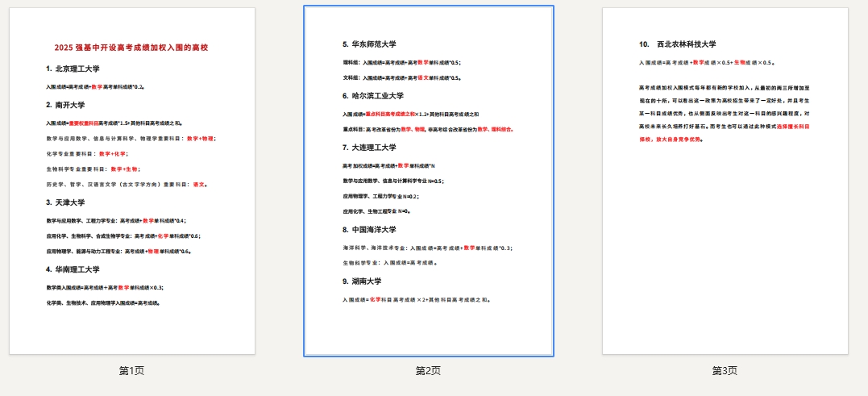
Task: Select the first page thumbnail
Action: pos(132,181)
